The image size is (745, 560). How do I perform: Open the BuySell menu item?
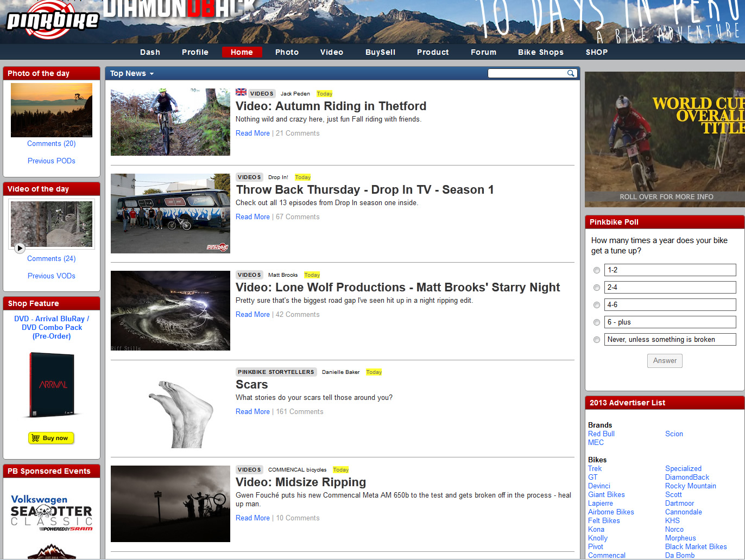(380, 52)
